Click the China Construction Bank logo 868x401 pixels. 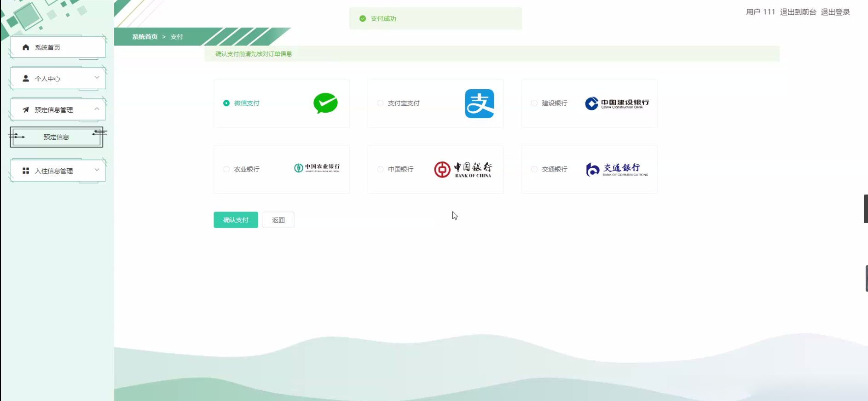click(x=617, y=103)
